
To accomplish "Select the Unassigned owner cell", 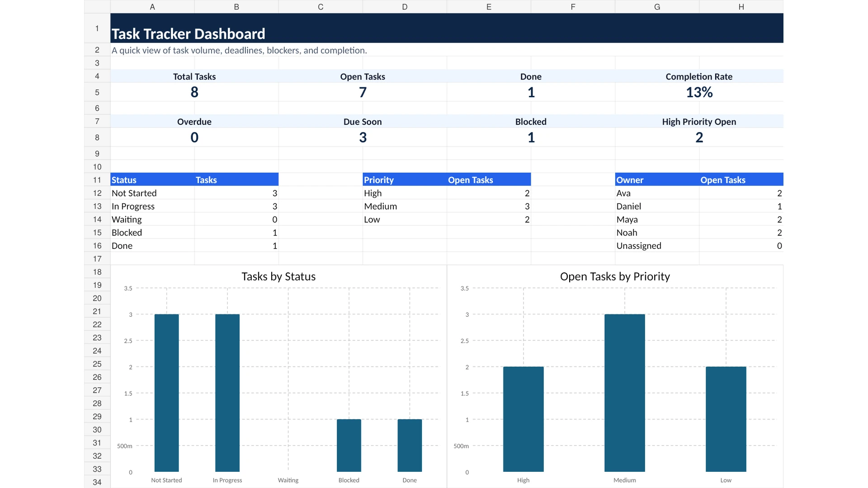I will (x=657, y=245).
